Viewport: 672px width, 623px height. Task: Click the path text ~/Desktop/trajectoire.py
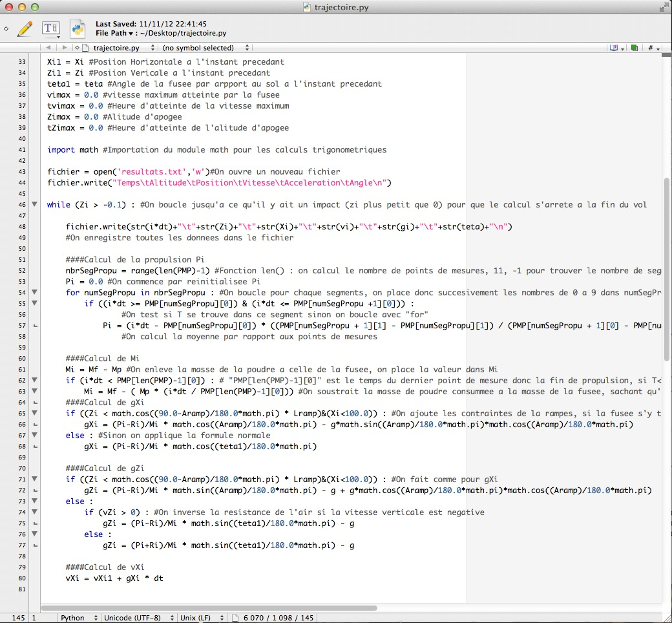pos(183,33)
